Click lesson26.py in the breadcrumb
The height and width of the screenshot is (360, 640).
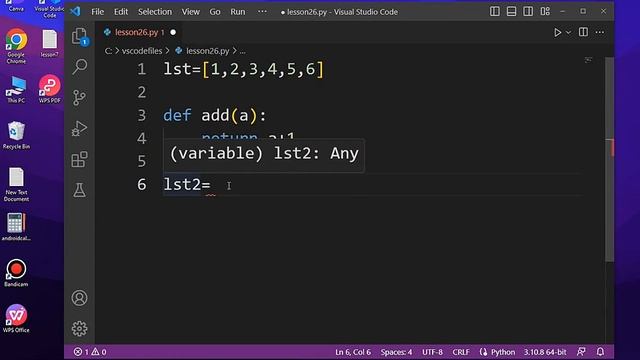pos(207,51)
